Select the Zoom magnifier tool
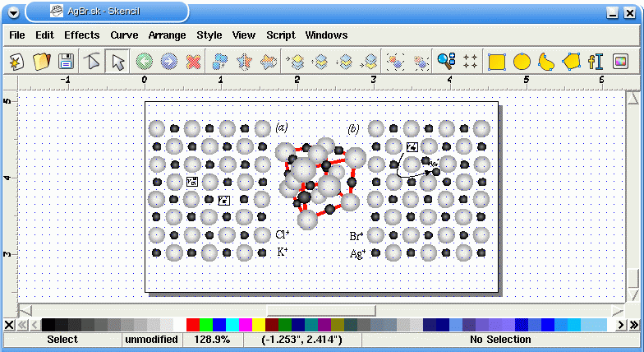This screenshot has height=352, width=644. pos(446,62)
